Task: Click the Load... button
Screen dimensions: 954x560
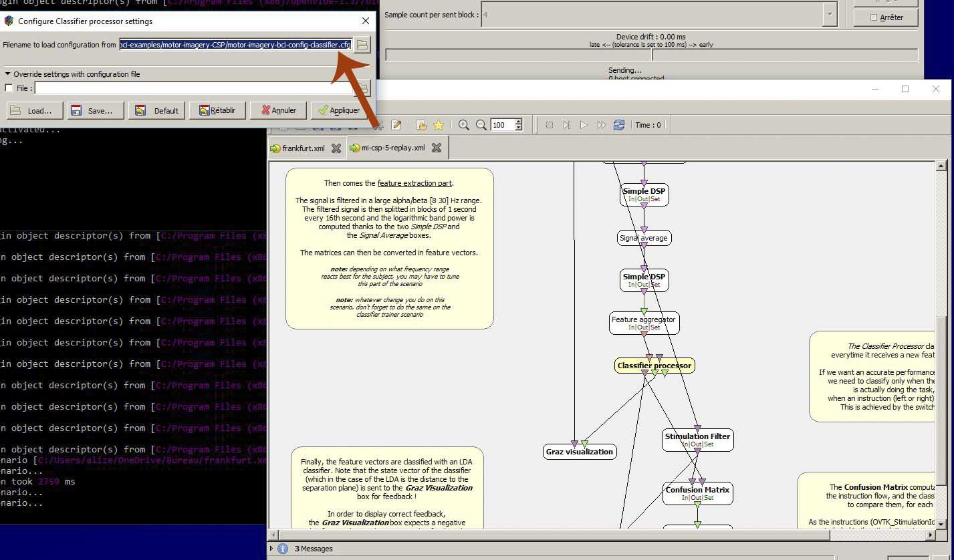Action: 35,110
